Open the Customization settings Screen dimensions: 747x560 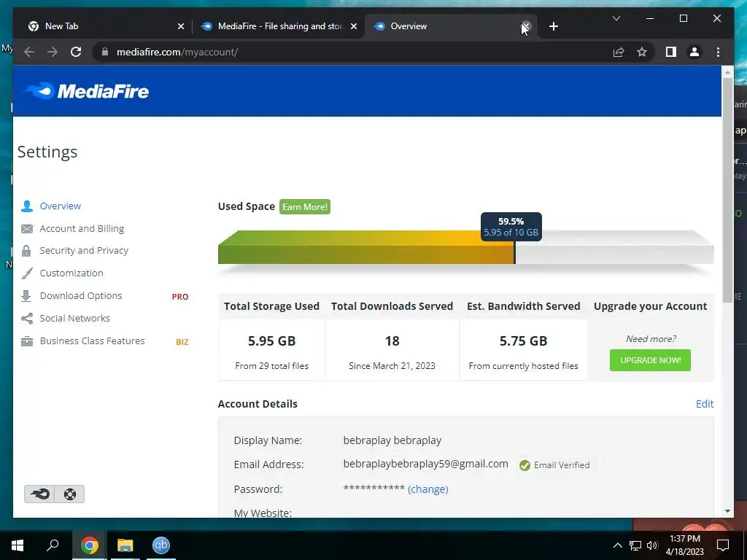pos(71,273)
